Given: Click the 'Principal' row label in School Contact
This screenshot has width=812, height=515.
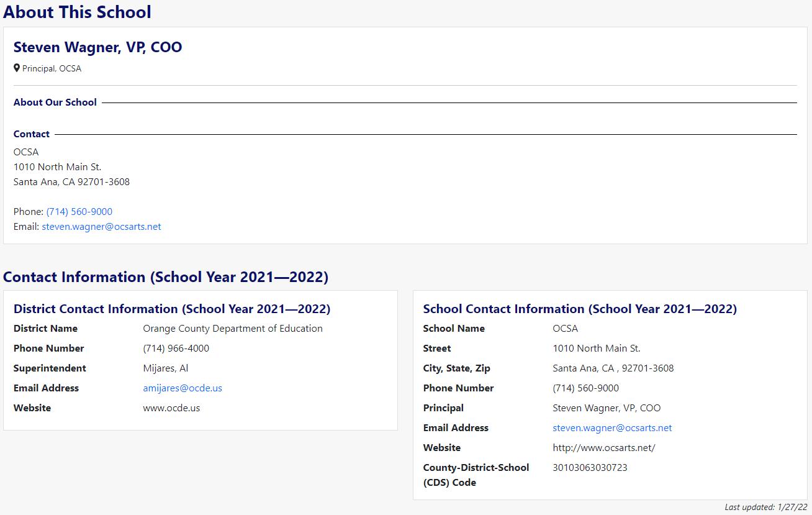Looking at the screenshot, I should point(443,408).
